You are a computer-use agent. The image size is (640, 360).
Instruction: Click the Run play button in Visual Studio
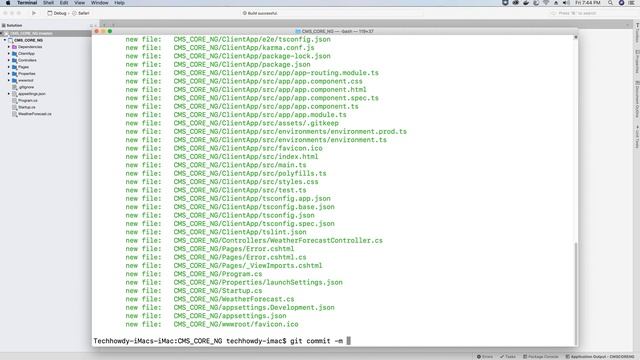click(x=34, y=13)
